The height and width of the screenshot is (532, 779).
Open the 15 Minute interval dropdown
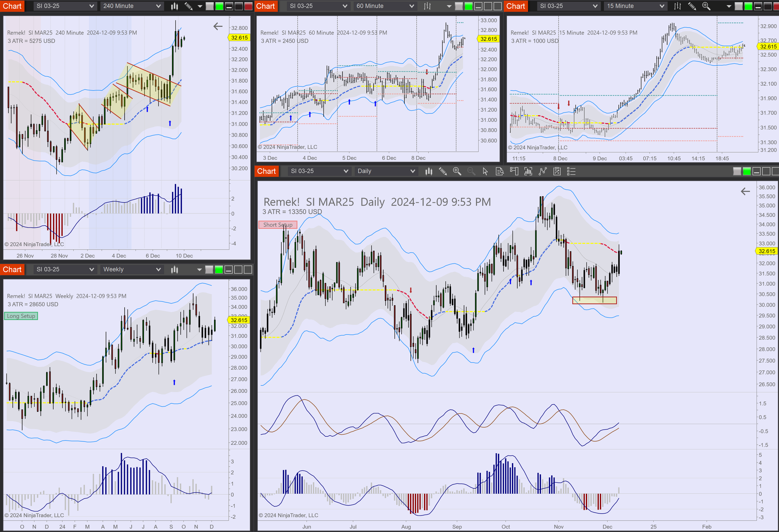coord(636,6)
